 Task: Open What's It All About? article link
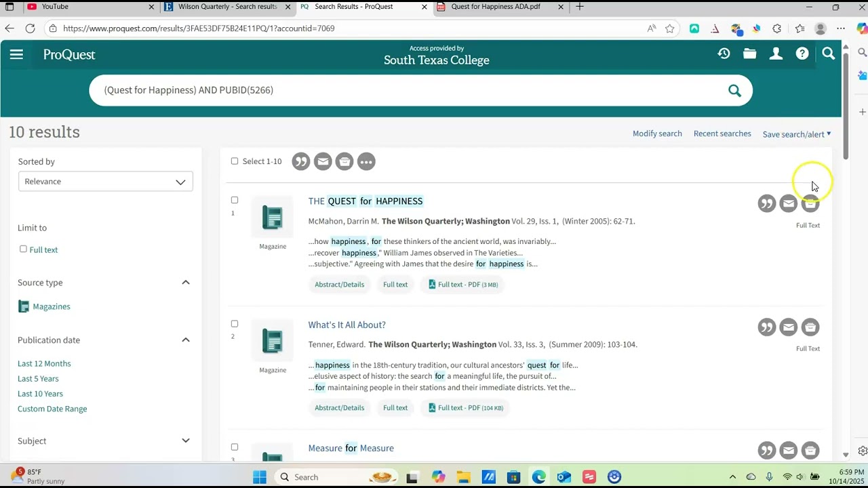tap(347, 325)
